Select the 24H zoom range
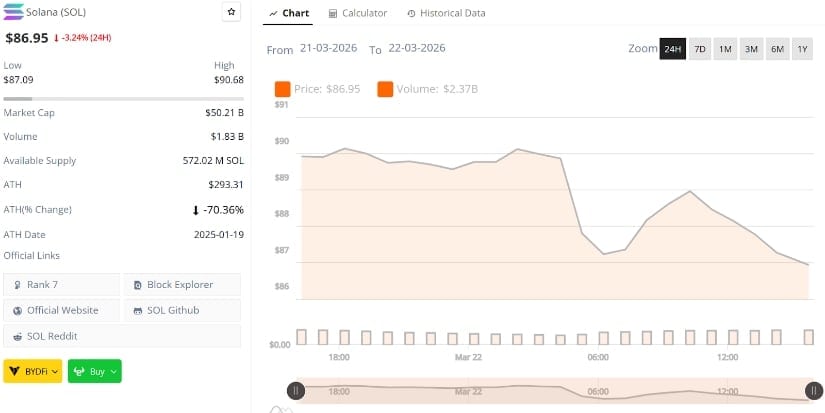825x413 pixels. [x=672, y=49]
